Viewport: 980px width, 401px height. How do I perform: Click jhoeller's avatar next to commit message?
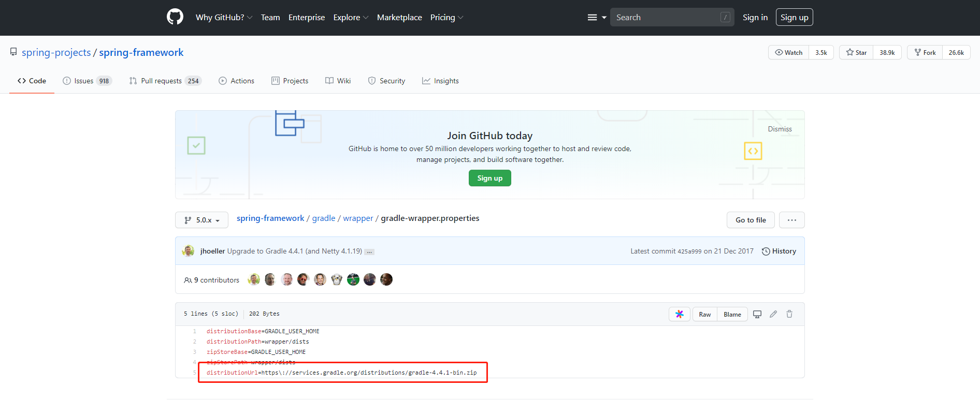(188, 251)
